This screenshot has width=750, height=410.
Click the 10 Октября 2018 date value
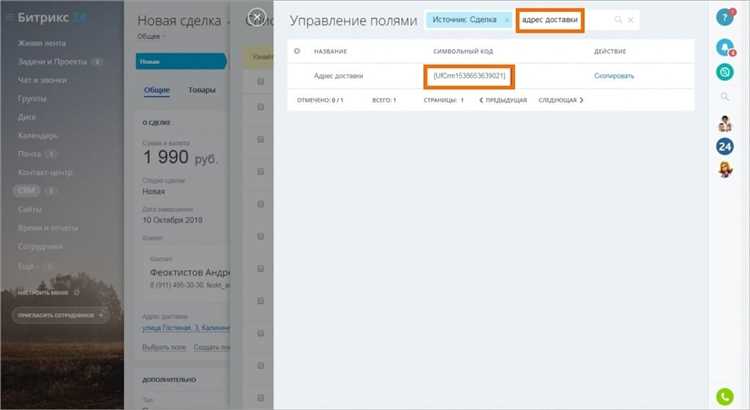[172, 220]
